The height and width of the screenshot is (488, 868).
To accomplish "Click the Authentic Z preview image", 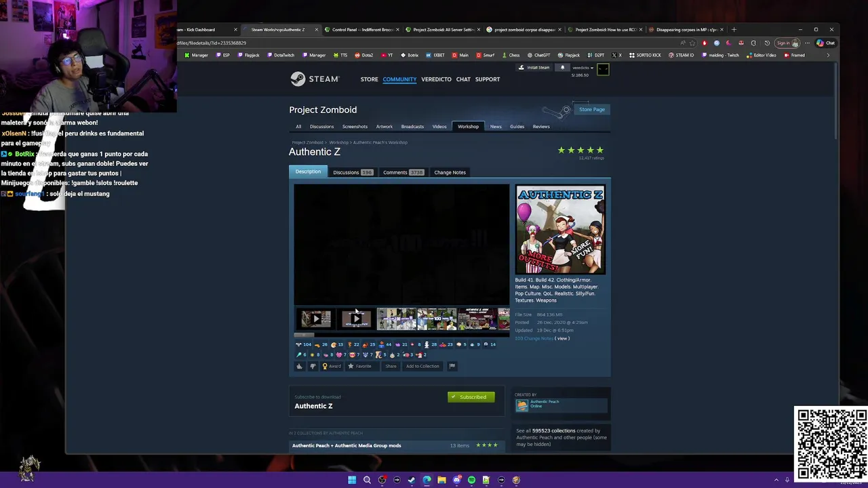I will tap(560, 230).
